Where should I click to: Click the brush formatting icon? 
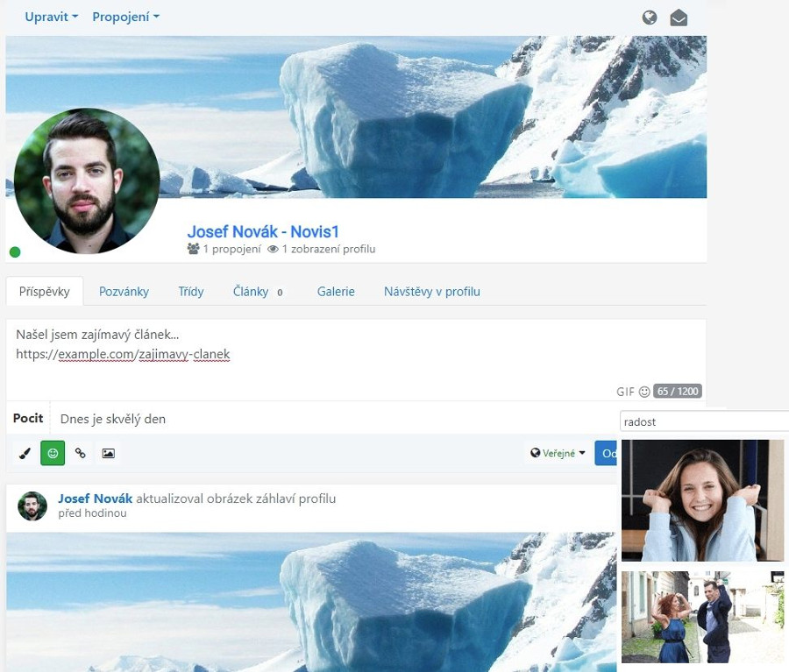coord(25,453)
